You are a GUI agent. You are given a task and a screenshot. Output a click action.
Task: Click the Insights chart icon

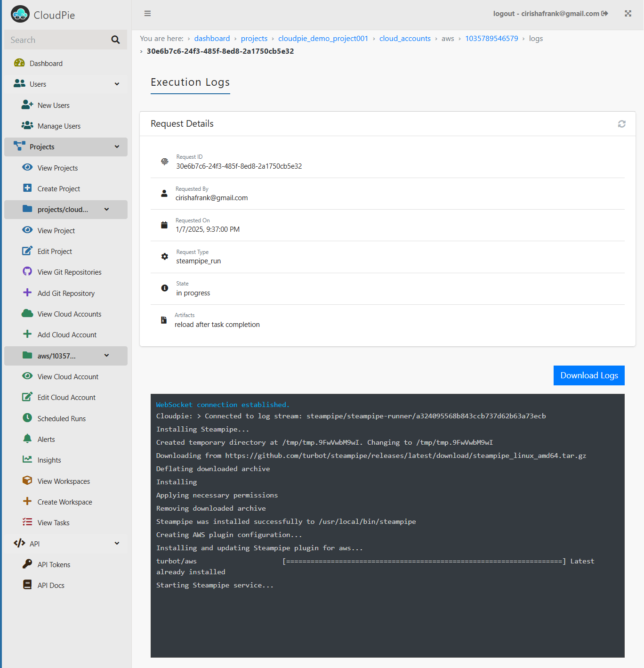click(27, 459)
